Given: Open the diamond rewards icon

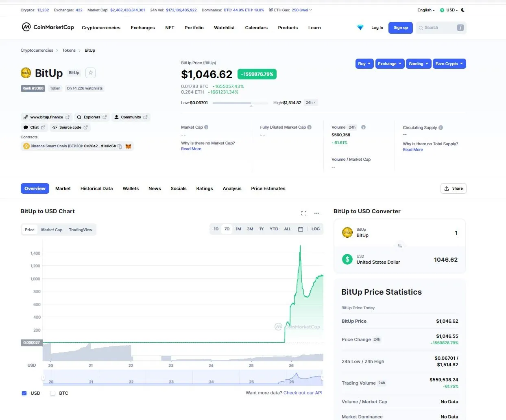Looking at the screenshot, I should (360, 27).
